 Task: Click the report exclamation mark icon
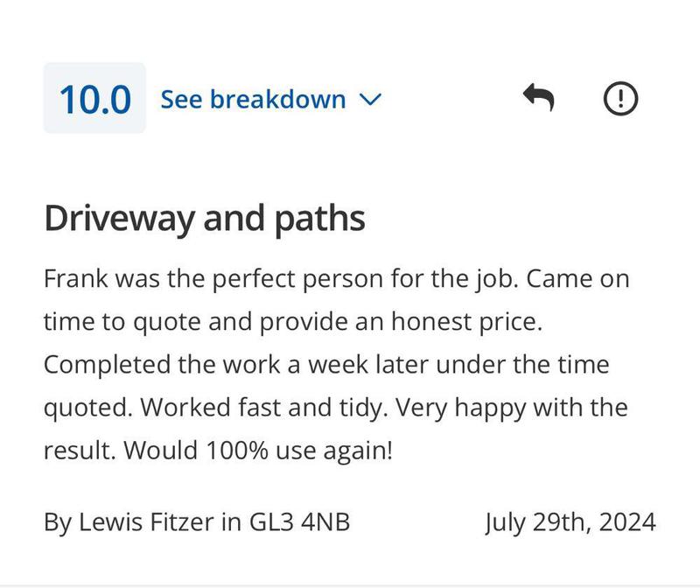pos(621,98)
